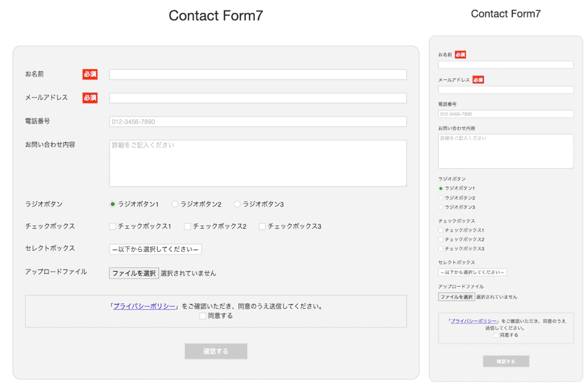
Task: Click the 必須 badge beside メールアドレス in narrow form
Action: pos(478,80)
